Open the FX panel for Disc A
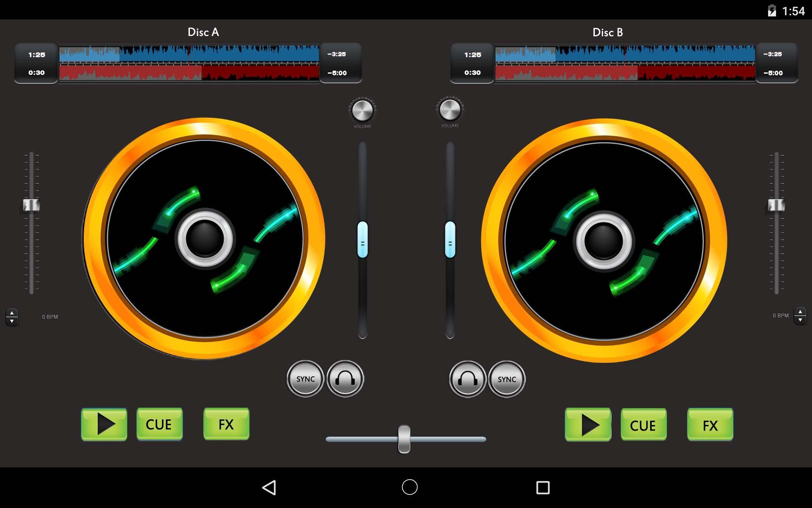Viewport: 812px width, 508px height. point(226,424)
